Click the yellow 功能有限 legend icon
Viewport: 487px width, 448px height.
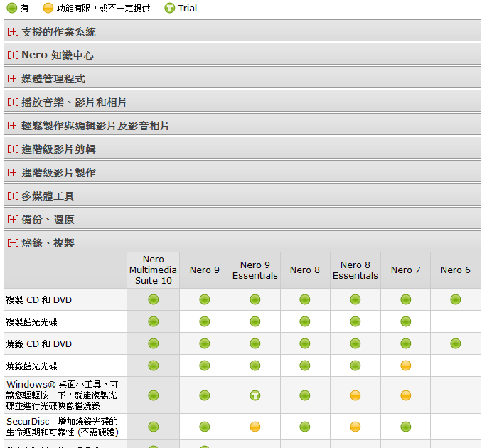pos(48,8)
